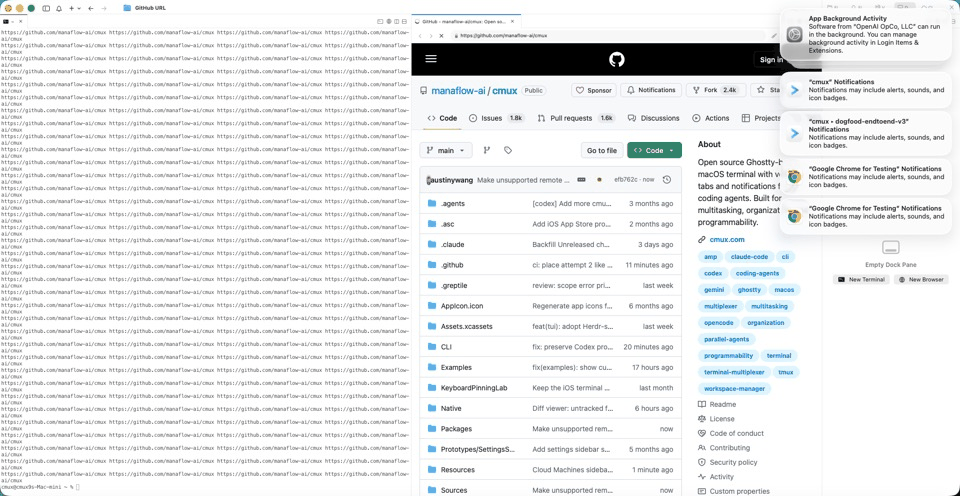The height and width of the screenshot is (496, 960).
Task: Open the .github folder
Action: click(x=452, y=265)
